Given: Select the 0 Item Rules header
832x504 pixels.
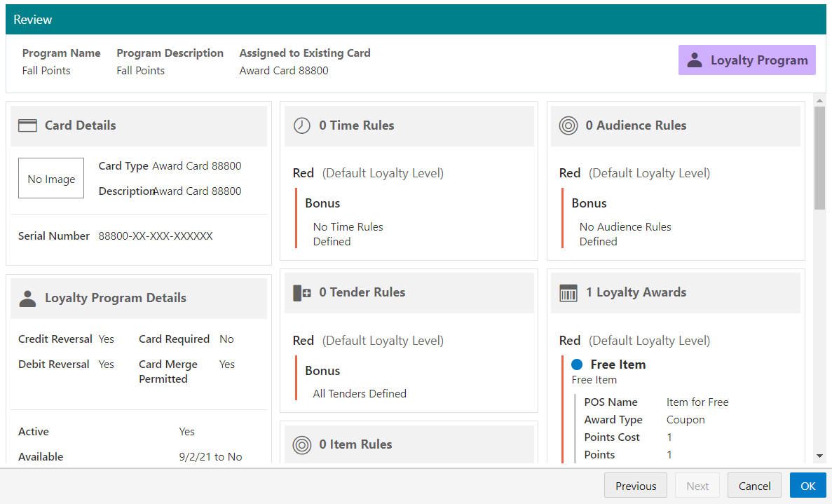Looking at the screenshot, I should 409,444.
